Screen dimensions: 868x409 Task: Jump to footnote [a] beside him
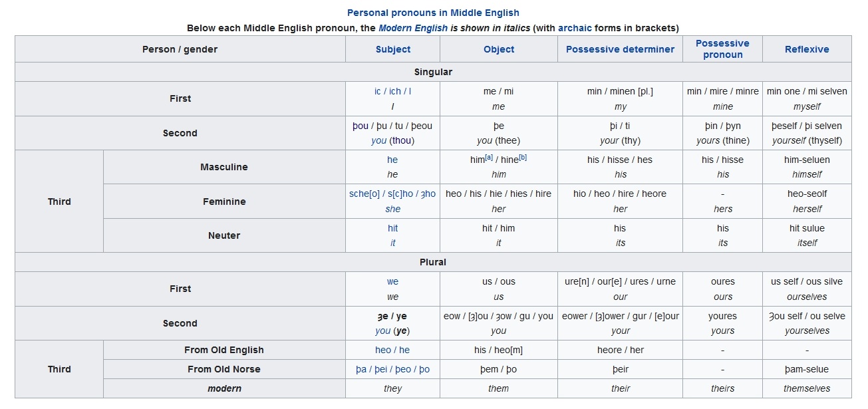489,157
